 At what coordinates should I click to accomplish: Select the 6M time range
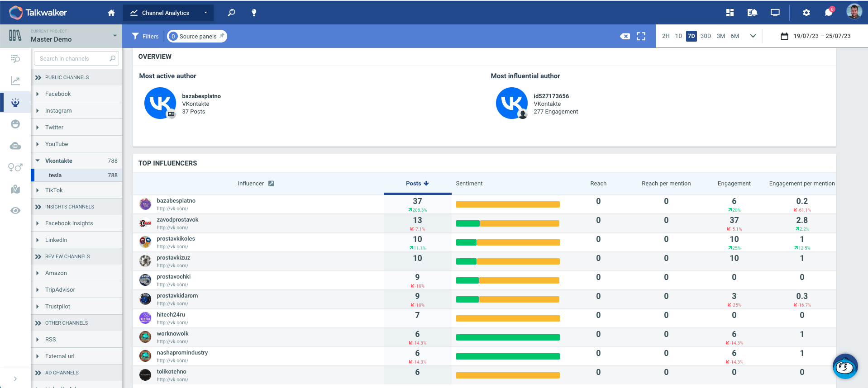tap(735, 36)
